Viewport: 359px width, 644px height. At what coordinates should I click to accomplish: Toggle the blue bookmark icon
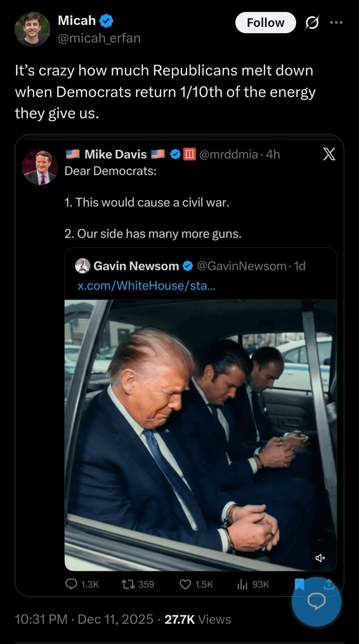pos(299,583)
